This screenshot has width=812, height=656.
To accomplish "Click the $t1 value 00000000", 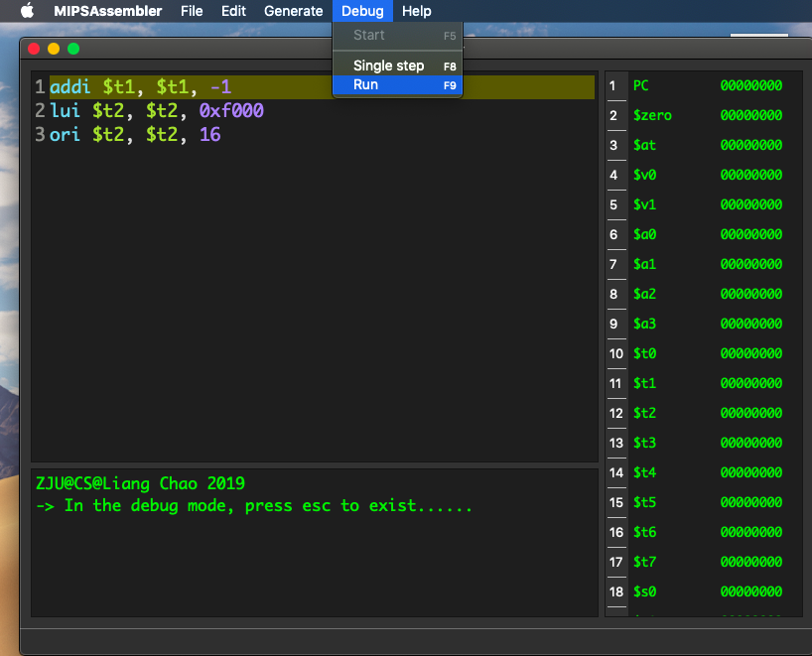I will (751, 383).
